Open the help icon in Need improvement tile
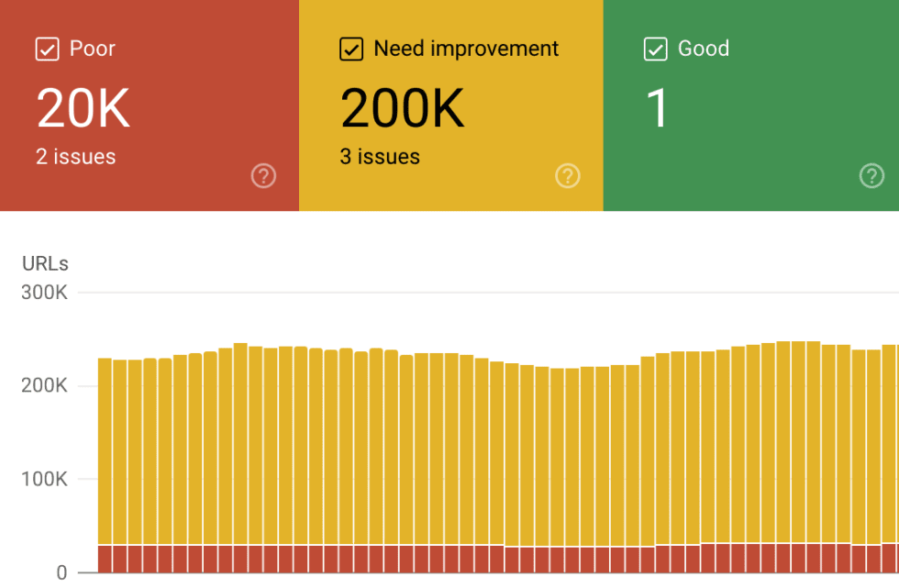Screen dimensions: 899x588 (x=568, y=176)
